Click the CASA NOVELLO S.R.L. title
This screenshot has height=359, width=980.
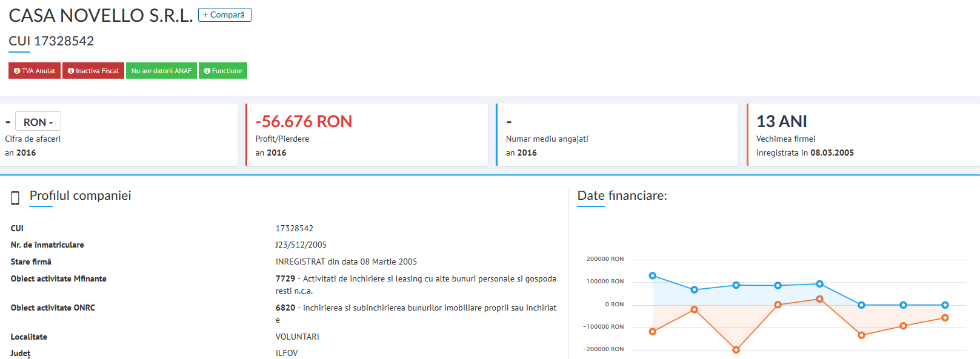point(101,15)
